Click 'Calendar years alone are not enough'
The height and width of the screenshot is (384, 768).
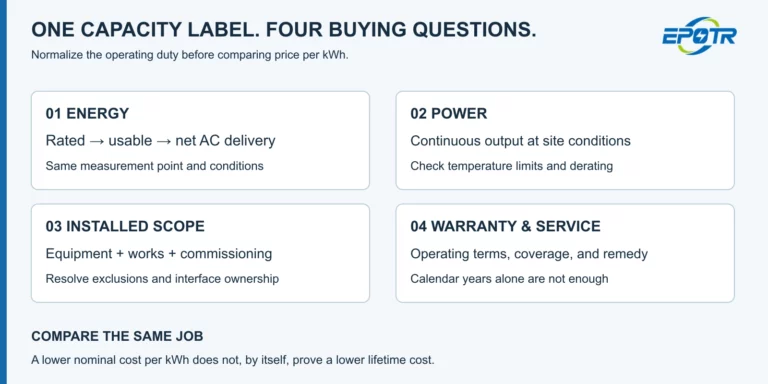509,279
